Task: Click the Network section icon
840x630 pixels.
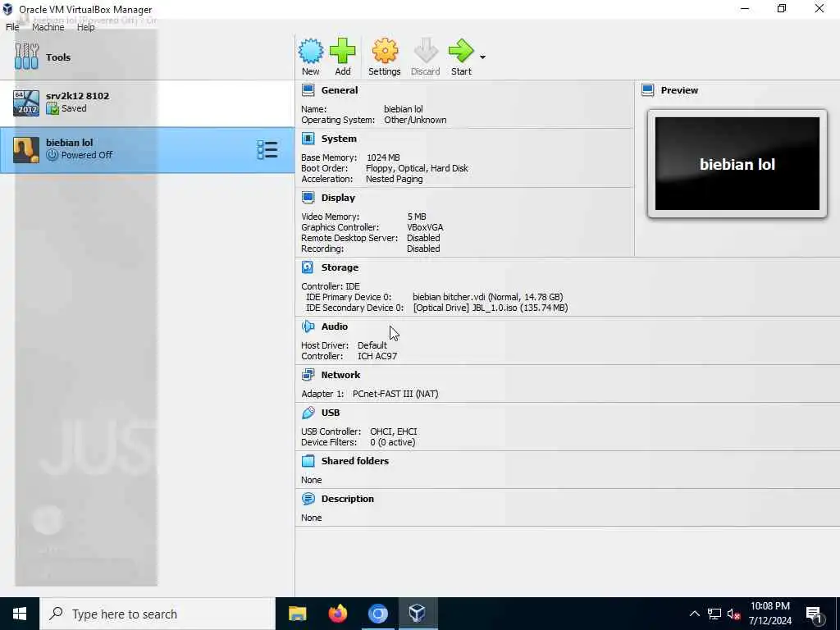Action: (308, 374)
